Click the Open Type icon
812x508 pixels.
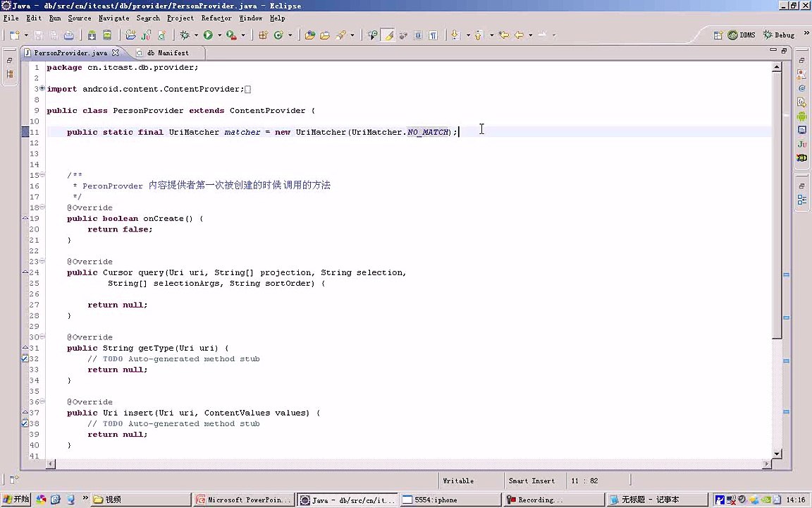[309, 35]
